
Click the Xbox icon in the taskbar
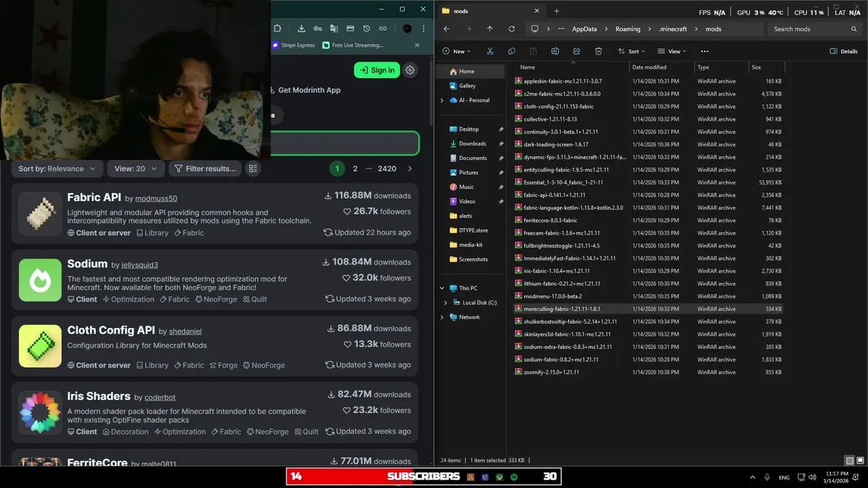coord(499,477)
